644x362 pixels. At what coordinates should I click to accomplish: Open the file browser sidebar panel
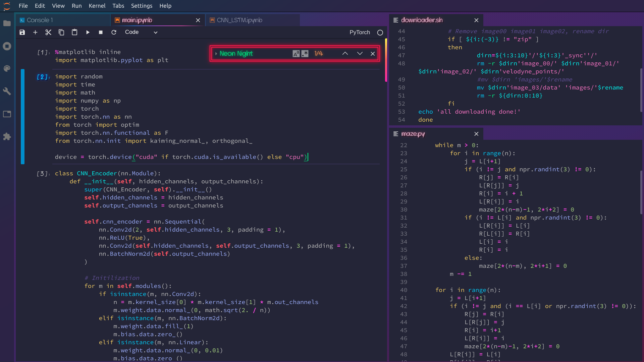pyautogui.click(x=7, y=23)
